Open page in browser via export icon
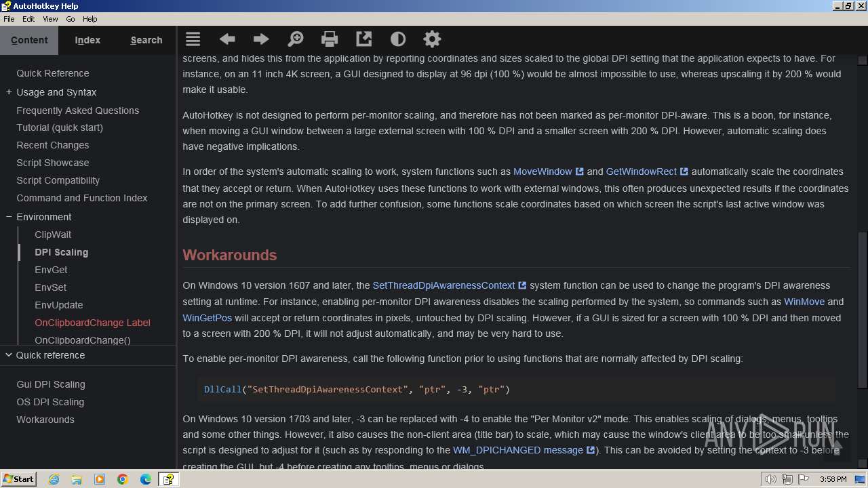The height and width of the screenshot is (488, 868). (363, 39)
